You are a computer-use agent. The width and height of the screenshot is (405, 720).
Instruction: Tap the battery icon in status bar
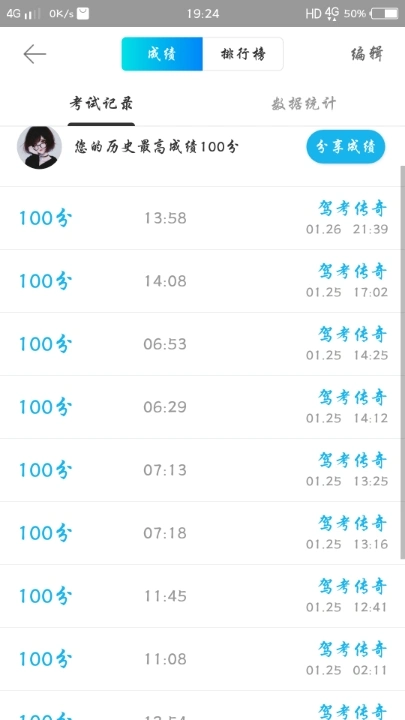pos(385,14)
